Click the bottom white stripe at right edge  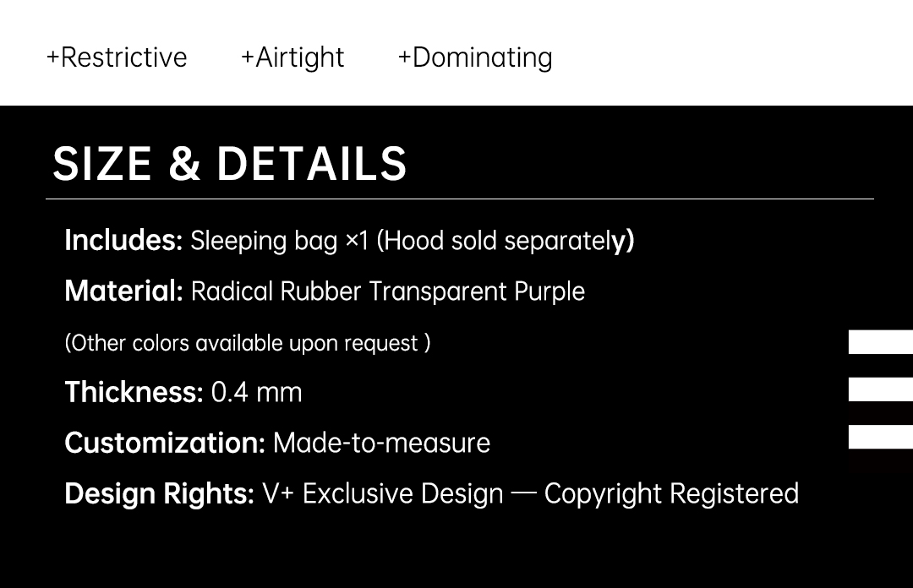[x=880, y=437]
